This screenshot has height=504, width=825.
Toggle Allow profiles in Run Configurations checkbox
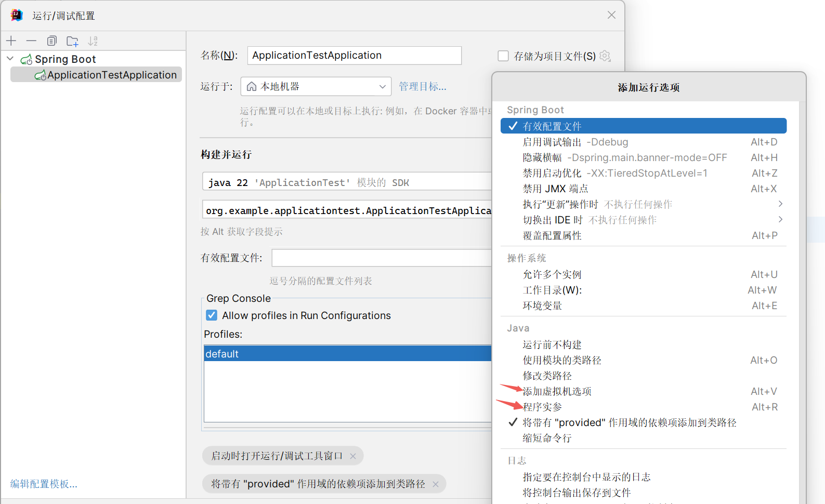212,315
